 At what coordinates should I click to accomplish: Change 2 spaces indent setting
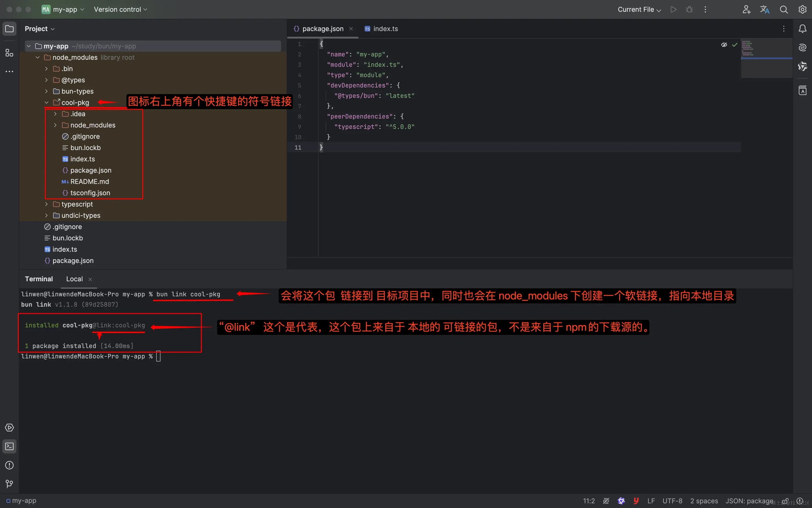704,500
